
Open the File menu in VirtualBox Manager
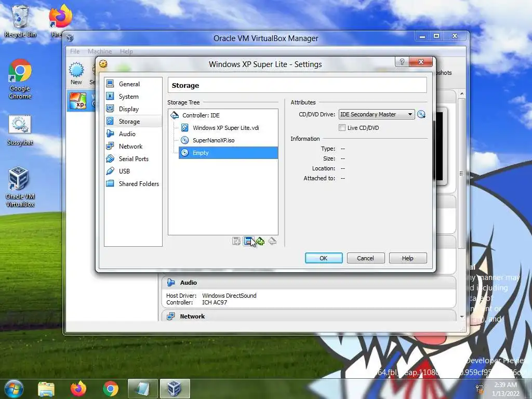coord(75,51)
